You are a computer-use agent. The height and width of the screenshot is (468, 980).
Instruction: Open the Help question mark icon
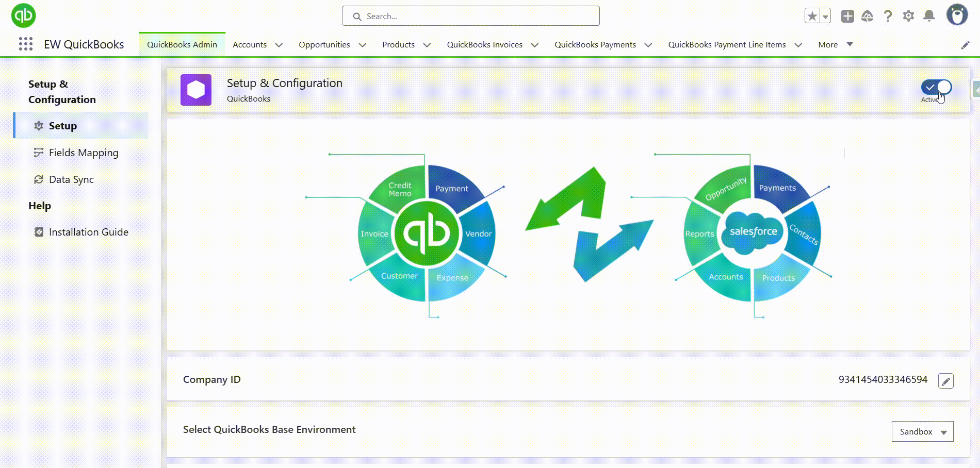click(x=888, y=16)
